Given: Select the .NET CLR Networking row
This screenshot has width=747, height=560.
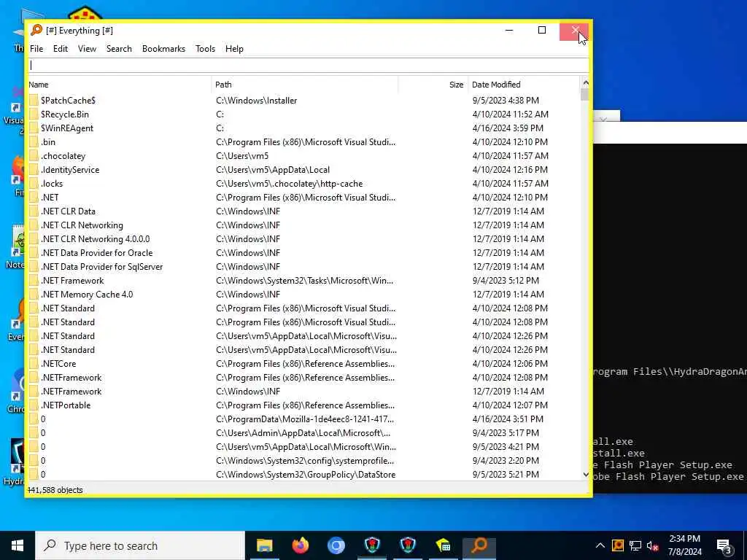Looking at the screenshot, I should coord(304,225).
